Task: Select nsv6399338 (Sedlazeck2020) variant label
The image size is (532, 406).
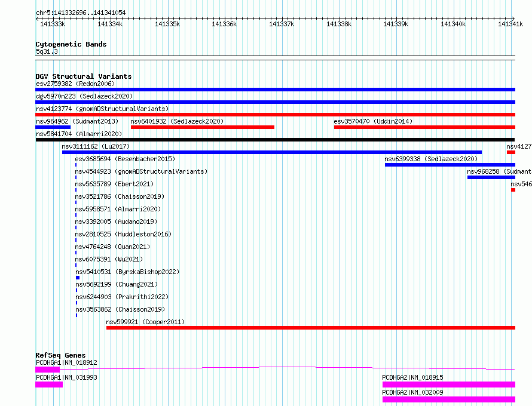Action: tap(431, 159)
